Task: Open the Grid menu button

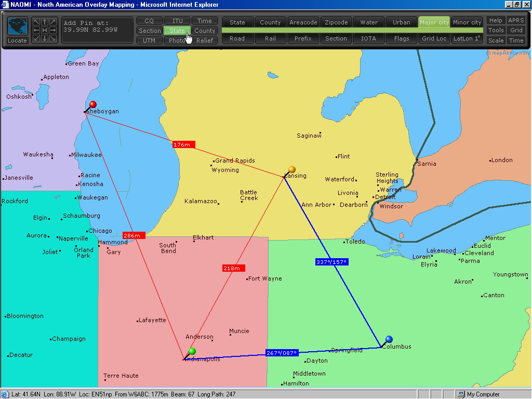Action: [x=516, y=30]
